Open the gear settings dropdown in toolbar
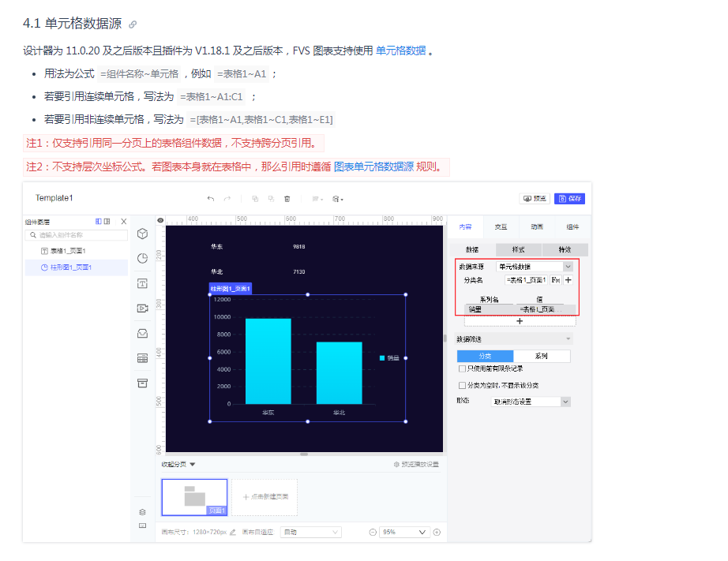Image resolution: width=728 pixels, height=561 pixels. pyautogui.click(x=337, y=199)
